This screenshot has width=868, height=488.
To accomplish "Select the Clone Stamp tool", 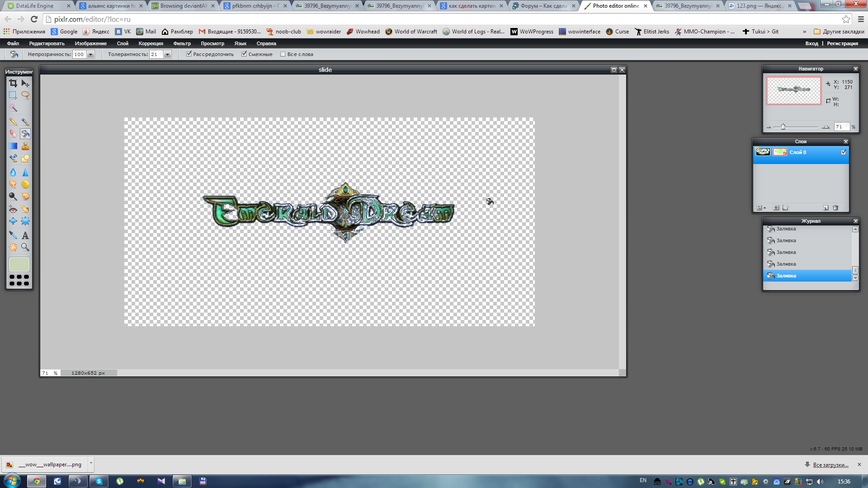I will coord(25,146).
